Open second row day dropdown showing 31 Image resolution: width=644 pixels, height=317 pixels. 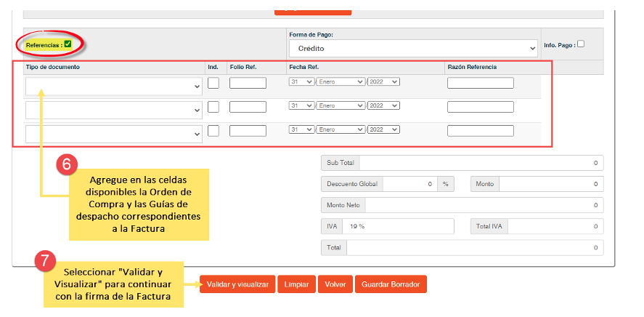pos(302,105)
